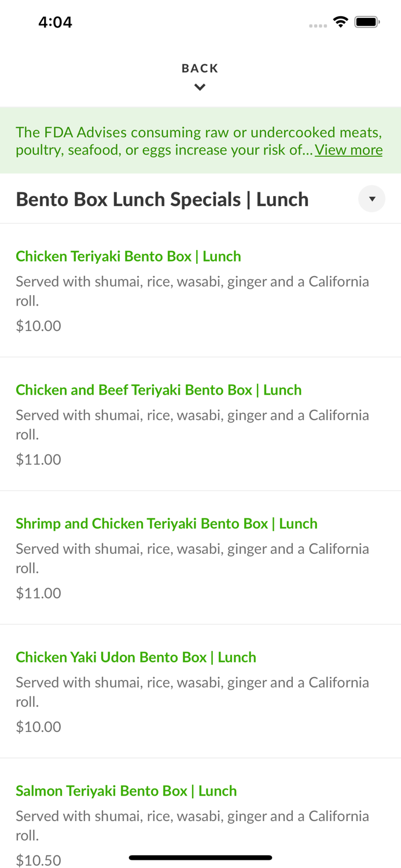Select Shrimp and Chicken Teriyaki Bento Box
Image resolution: width=401 pixels, height=868 pixels.
(167, 523)
